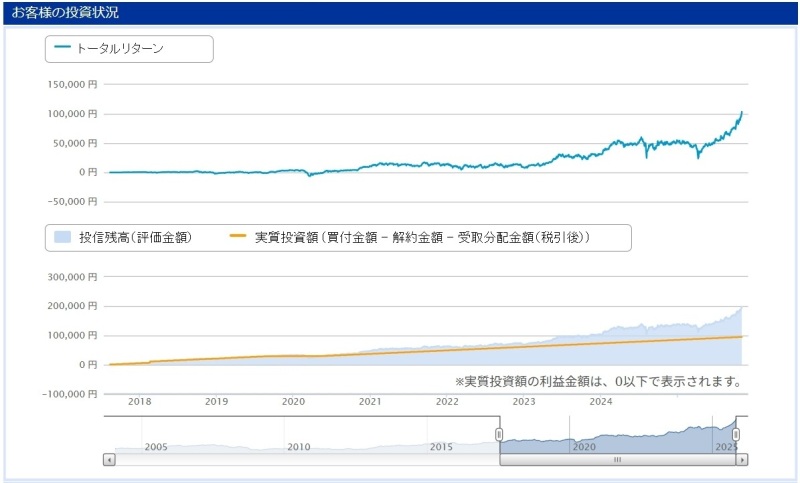Click scrollbar left arrow button
The width and height of the screenshot is (800, 483).
click(x=110, y=460)
